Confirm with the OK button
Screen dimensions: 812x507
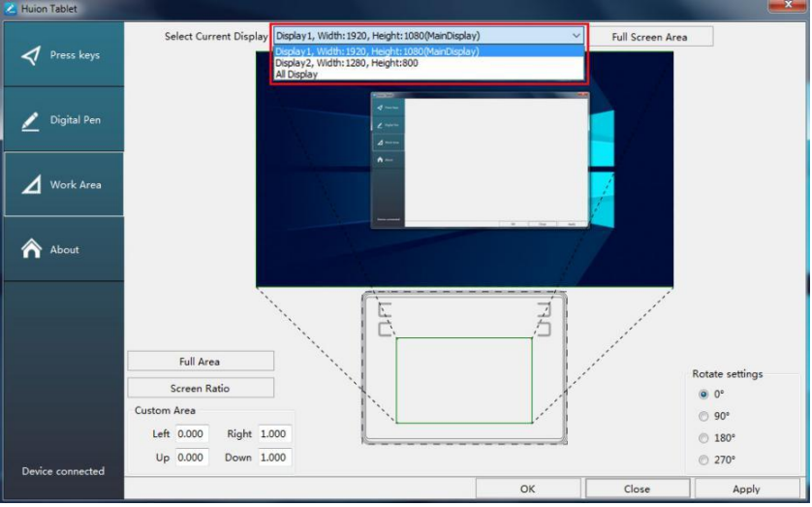[x=528, y=489]
